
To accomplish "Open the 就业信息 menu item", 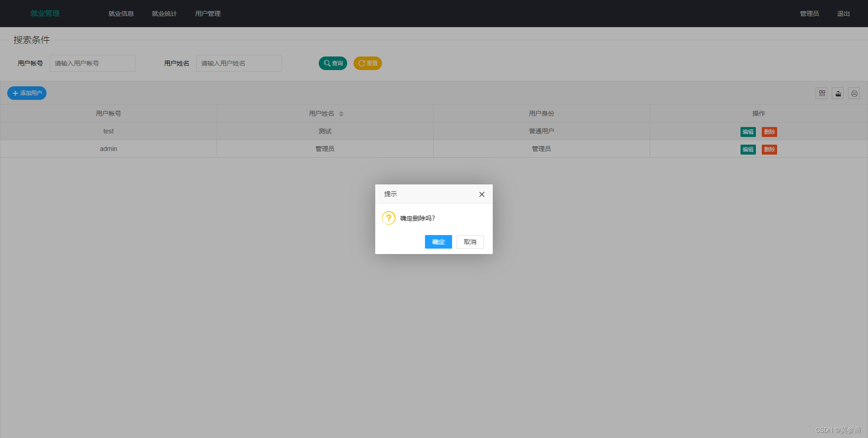I will tap(121, 14).
